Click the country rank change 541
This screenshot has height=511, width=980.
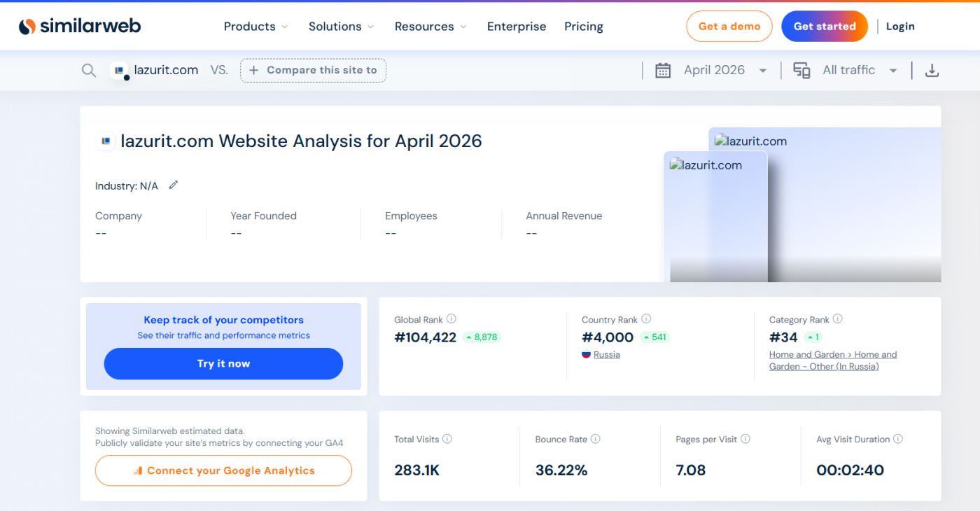pyautogui.click(x=654, y=337)
